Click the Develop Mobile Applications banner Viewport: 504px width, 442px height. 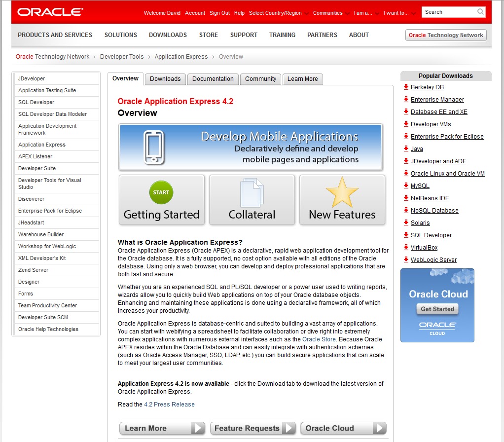[x=251, y=147]
